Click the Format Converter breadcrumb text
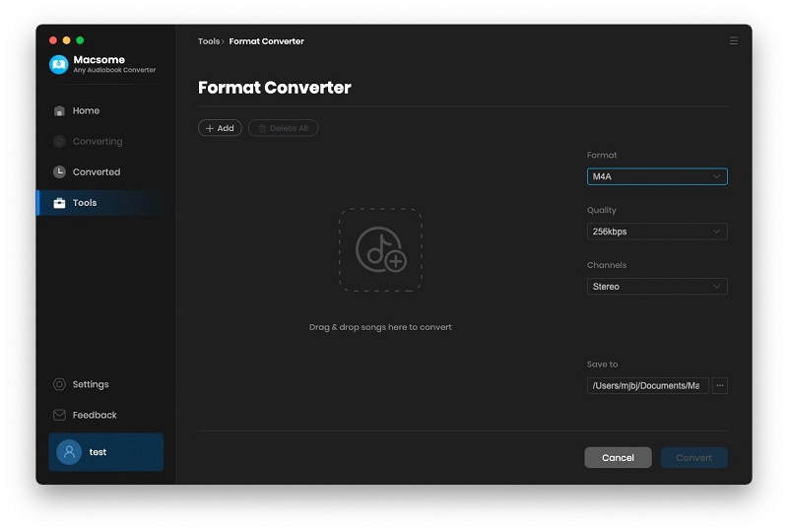The image size is (788, 532). 266,41
